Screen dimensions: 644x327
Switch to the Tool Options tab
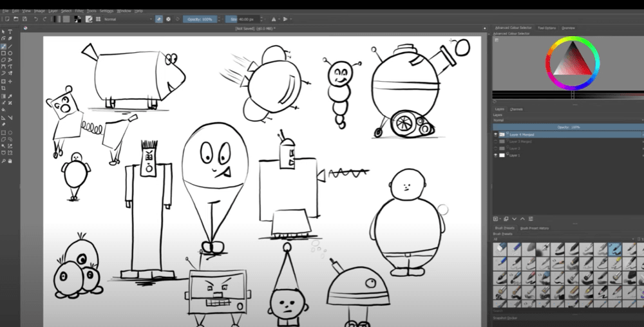[x=546, y=28]
